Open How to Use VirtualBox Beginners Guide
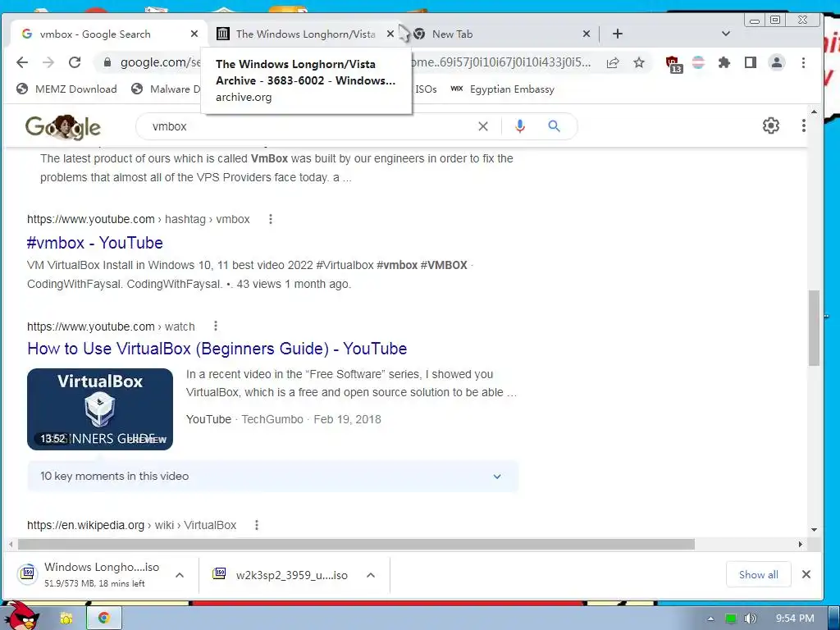 tap(217, 349)
